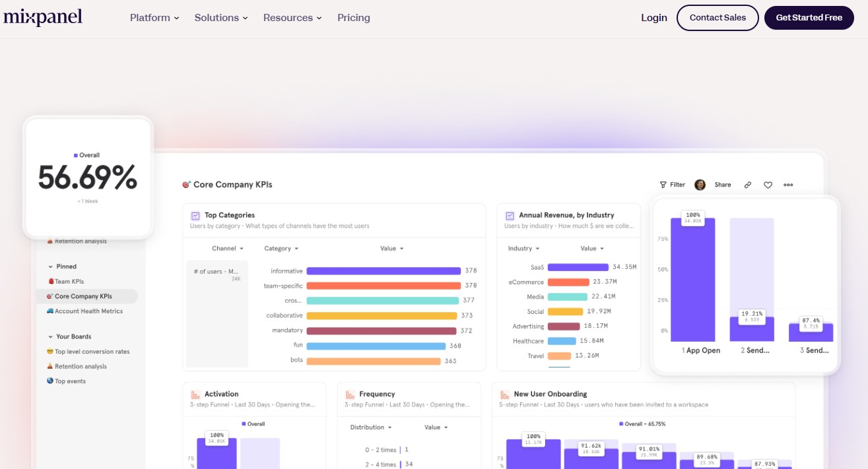
Task: Open the three-dot more options menu
Action: point(788,185)
